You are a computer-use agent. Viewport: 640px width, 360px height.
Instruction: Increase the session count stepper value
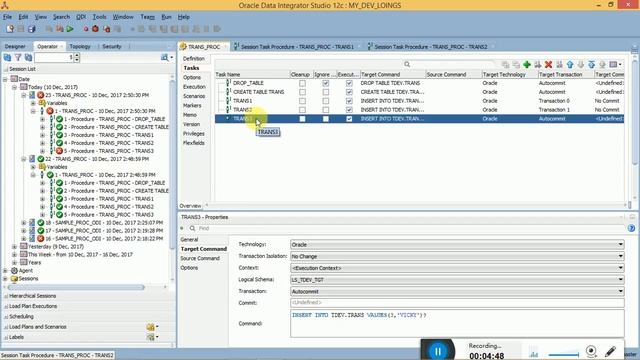77,55
